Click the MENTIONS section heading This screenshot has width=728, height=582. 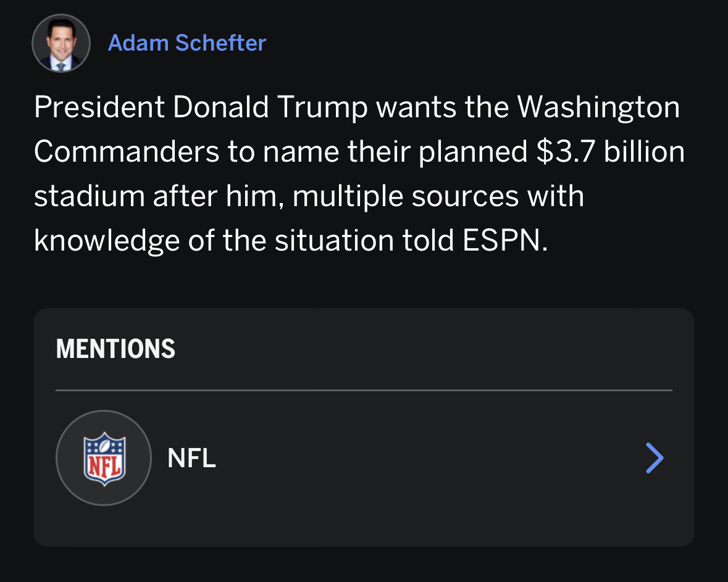pyautogui.click(x=115, y=349)
